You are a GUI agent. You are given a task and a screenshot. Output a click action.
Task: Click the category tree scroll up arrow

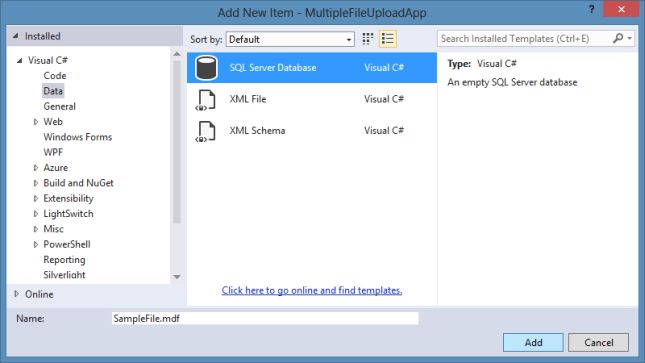point(177,54)
